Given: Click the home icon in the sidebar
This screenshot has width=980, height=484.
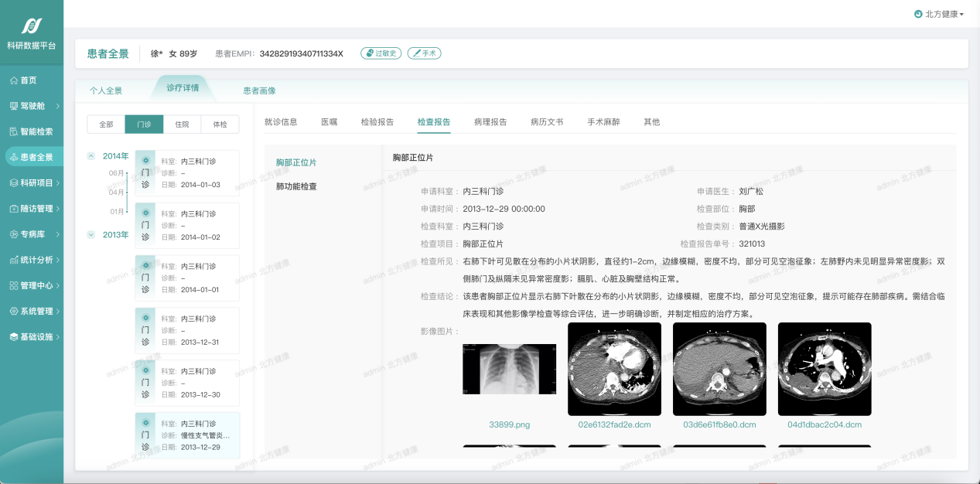Looking at the screenshot, I should click(14, 80).
